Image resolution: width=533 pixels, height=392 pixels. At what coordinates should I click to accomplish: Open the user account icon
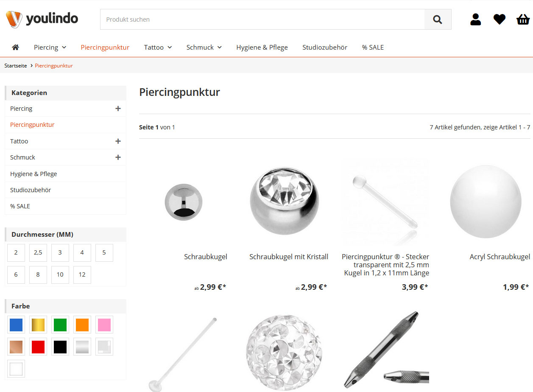point(476,20)
